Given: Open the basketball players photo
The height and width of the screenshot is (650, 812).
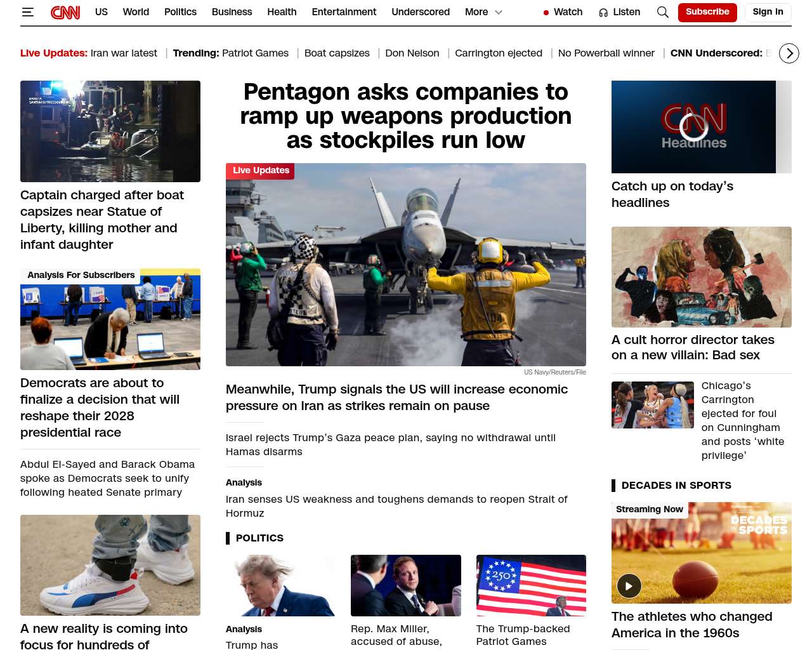Looking at the screenshot, I should (x=653, y=405).
